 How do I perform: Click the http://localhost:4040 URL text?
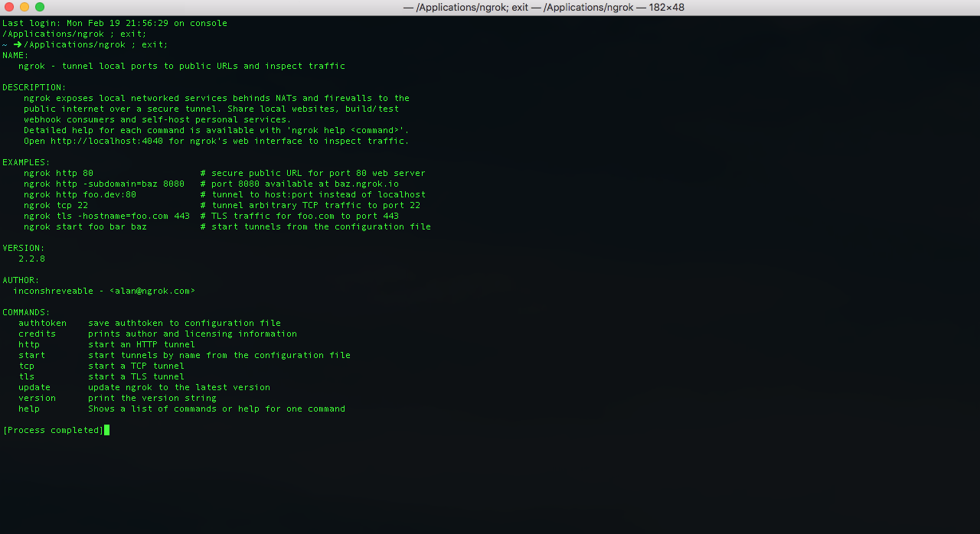coord(107,141)
